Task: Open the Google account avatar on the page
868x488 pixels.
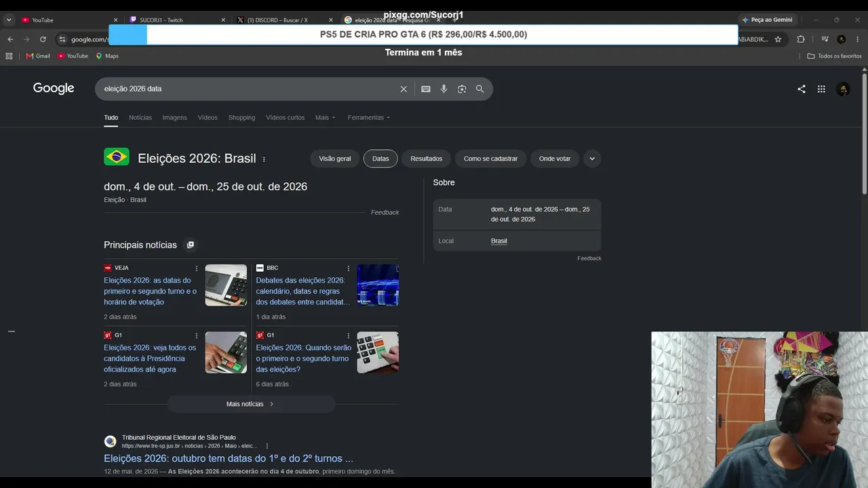Action: tap(843, 89)
